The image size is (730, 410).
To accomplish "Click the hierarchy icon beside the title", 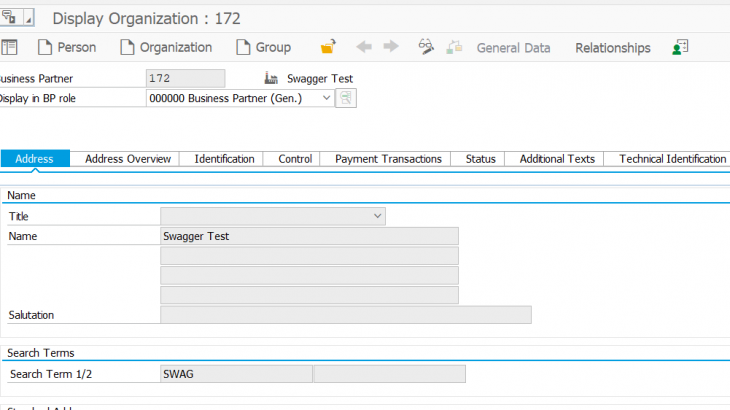I will coord(10,18).
